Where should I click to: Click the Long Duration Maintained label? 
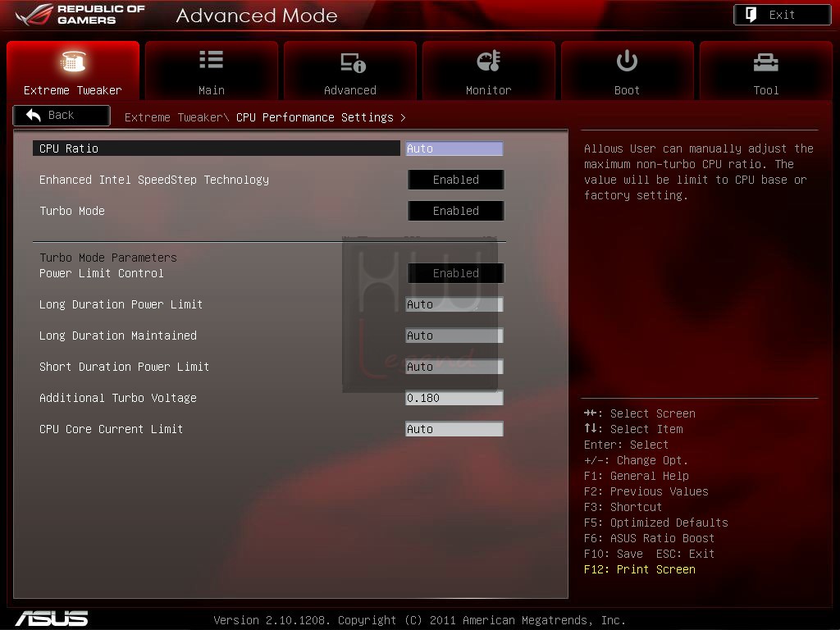(x=118, y=336)
